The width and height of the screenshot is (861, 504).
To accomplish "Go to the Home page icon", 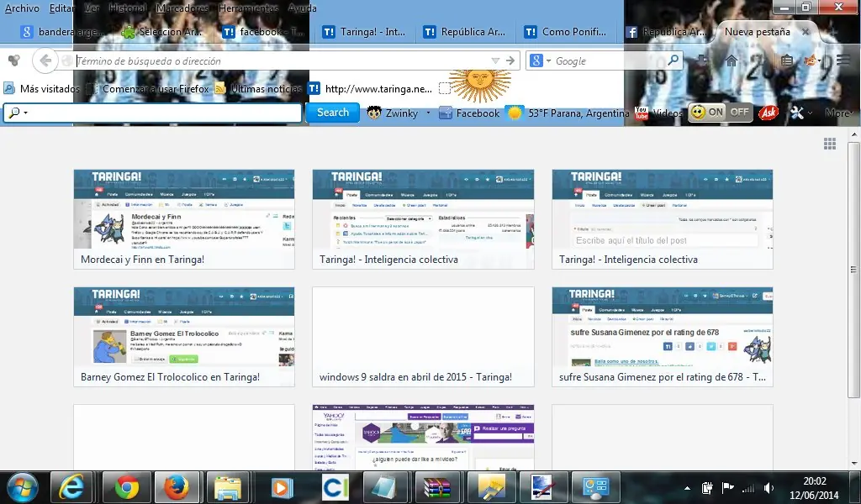I will (732, 60).
